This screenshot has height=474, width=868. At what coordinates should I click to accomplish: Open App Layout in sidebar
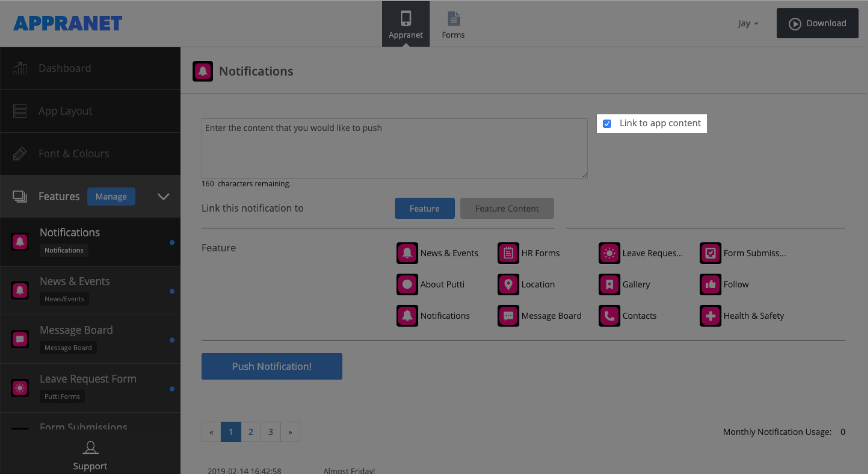[90, 111]
